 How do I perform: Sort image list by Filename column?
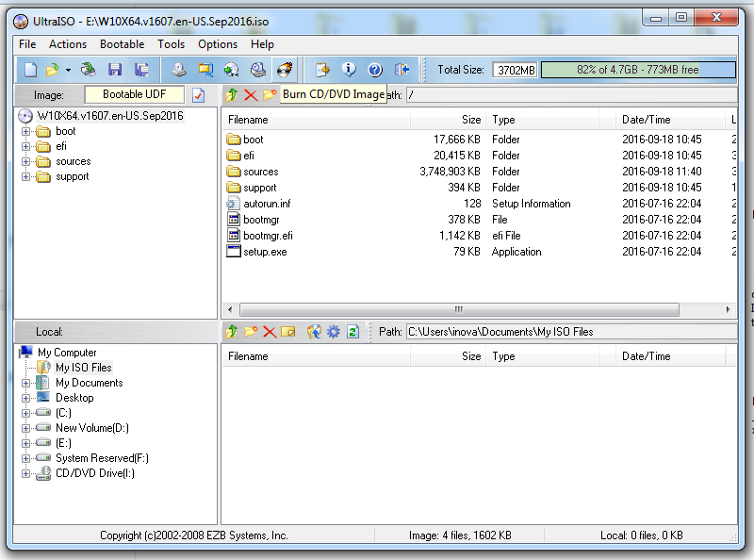tap(317, 120)
